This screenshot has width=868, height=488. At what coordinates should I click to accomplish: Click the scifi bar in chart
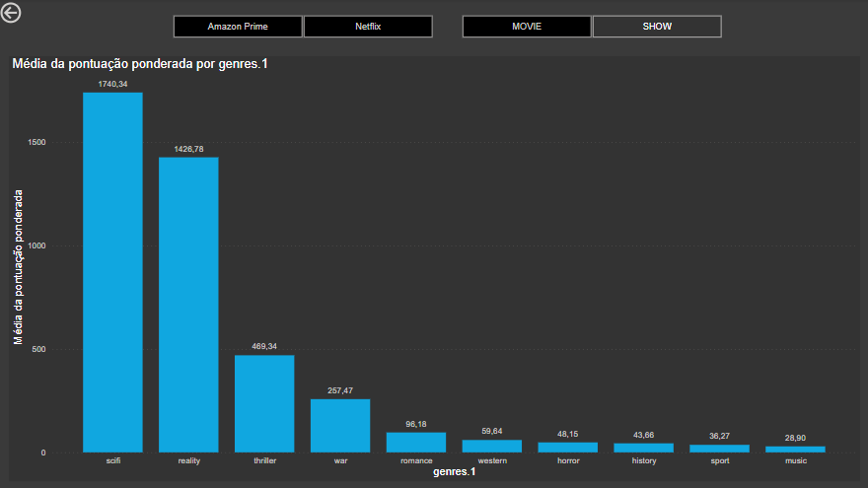pyautogui.click(x=112, y=272)
